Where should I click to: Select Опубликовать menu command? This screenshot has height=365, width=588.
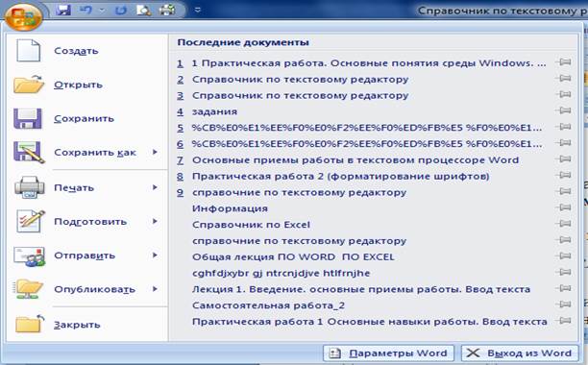click(94, 290)
